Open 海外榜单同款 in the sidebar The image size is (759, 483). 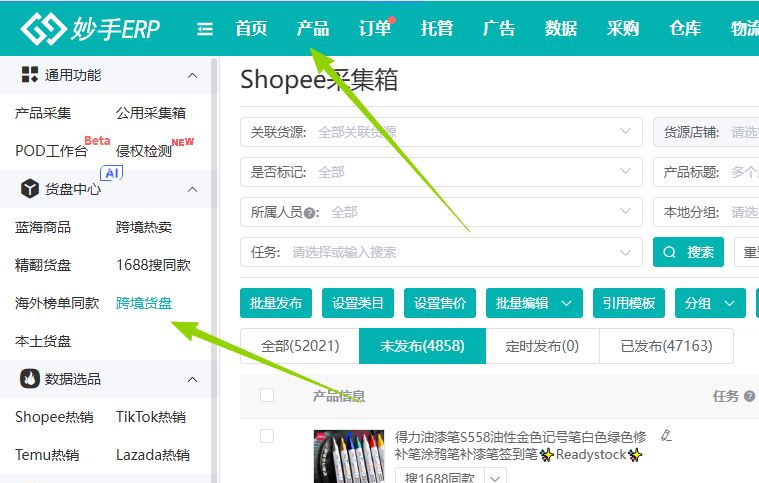[x=57, y=303]
